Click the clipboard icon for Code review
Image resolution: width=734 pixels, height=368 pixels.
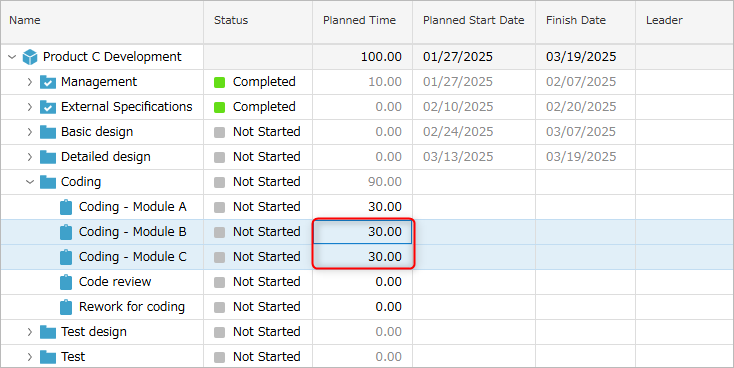pyautogui.click(x=66, y=282)
